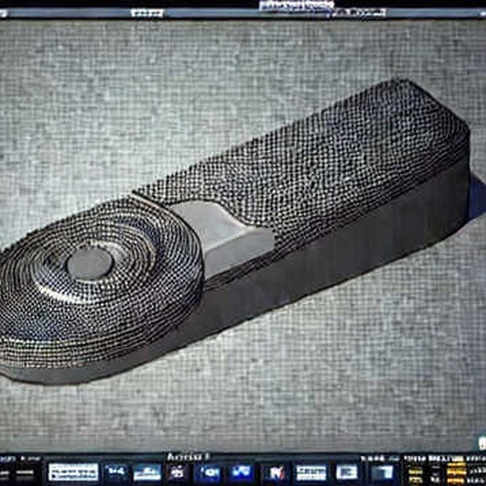Screen dimensions: 486x486
Task: Click the centered label above the bottom toolbar
Action: click(x=188, y=456)
